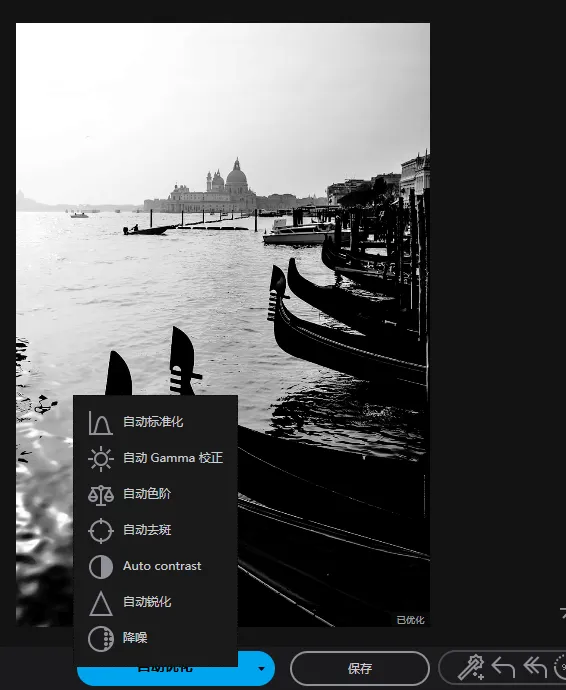
Task: Click the sun icon for Gamma correction
Action: point(100,459)
